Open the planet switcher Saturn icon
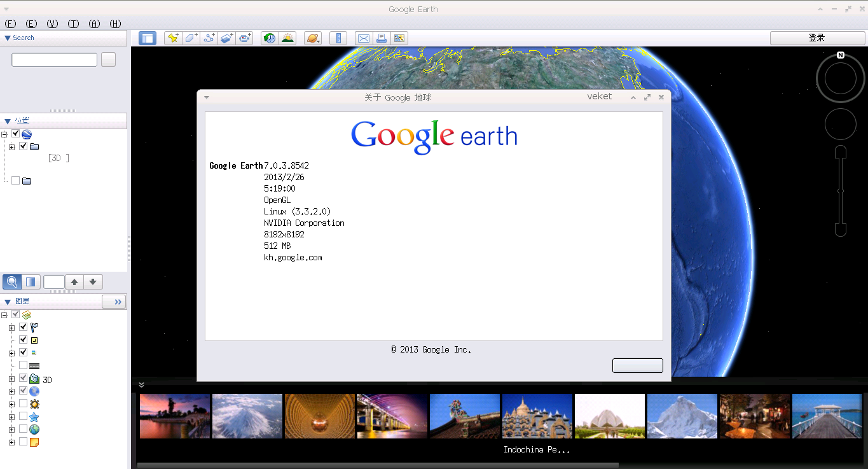868x469 pixels. (313, 38)
